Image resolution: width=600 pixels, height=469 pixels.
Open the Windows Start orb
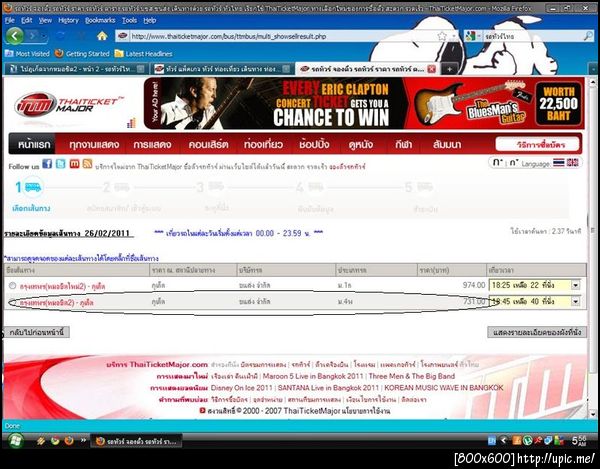tap(15, 441)
